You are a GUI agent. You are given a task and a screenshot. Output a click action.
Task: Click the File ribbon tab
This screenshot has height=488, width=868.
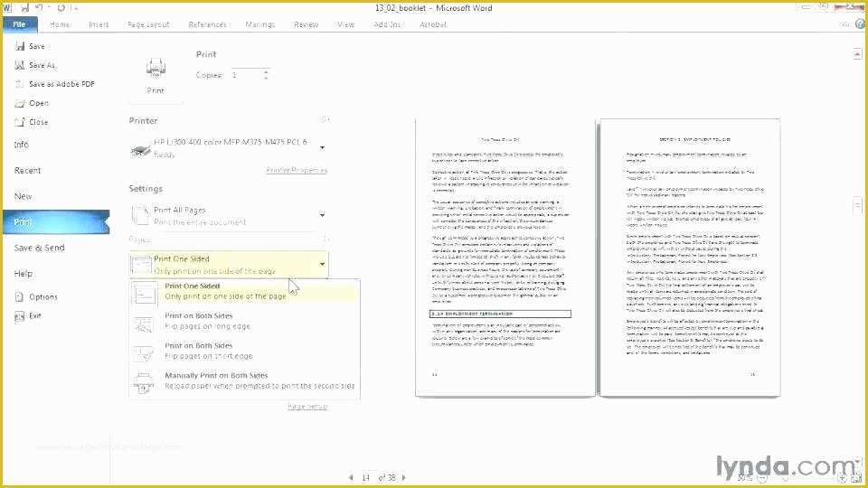point(19,24)
